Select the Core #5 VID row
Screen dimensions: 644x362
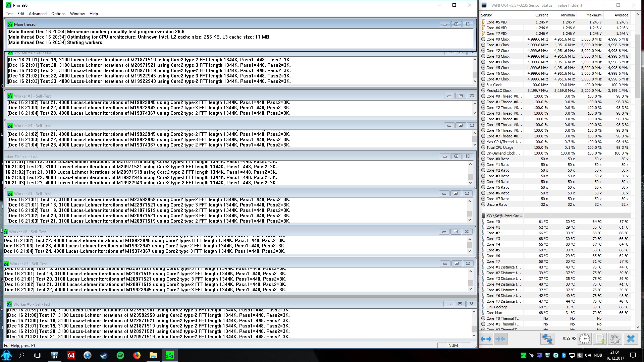(555, 22)
